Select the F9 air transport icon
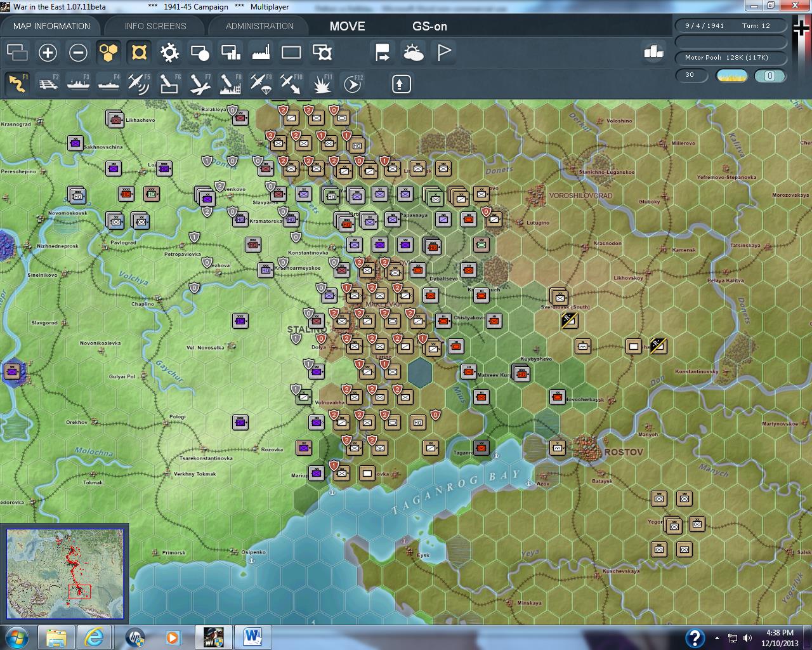Screen dimensions: 812x650 pyautogui.click(x=261, y=84)
